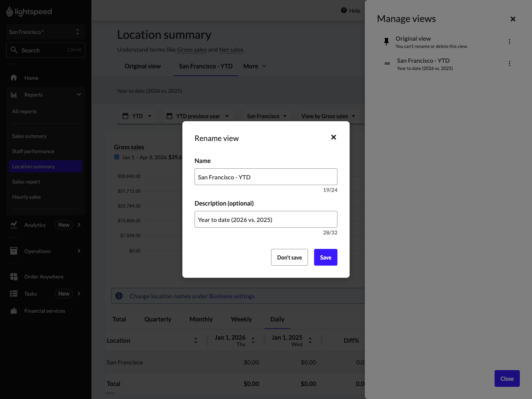Select Home in the sidebar

pos(31,78)
